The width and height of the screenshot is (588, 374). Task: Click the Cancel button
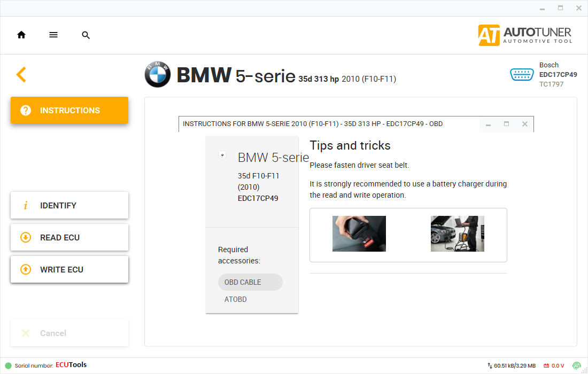(x=69, y=333)
